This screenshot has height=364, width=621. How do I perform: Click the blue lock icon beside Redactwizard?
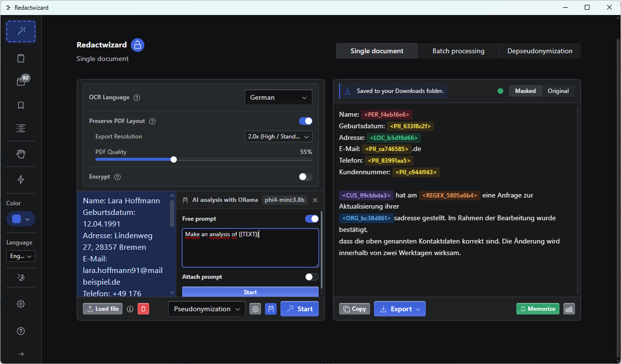click(138, 45)
